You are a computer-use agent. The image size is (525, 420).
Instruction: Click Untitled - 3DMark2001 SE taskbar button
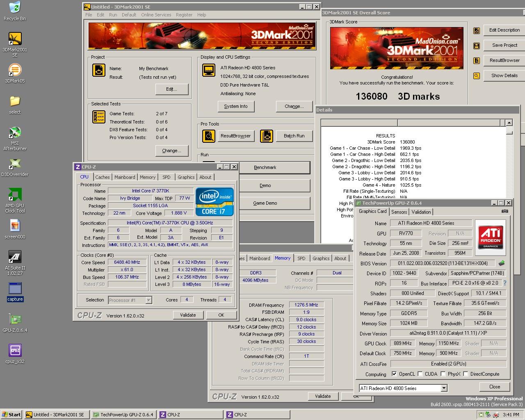[56, 415]
